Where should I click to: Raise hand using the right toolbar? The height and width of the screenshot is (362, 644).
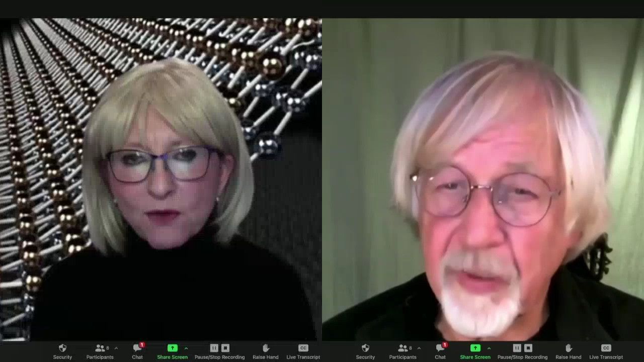click(569, 348)
